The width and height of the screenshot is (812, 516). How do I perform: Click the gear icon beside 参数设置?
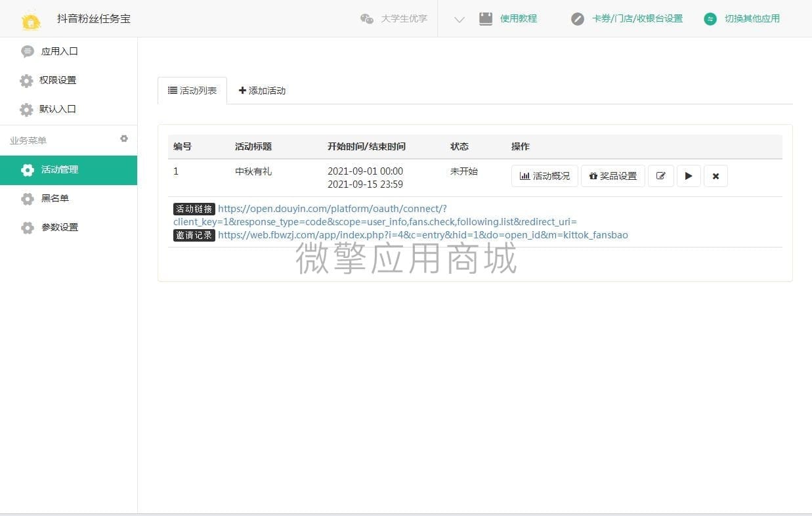pos(27,228)
